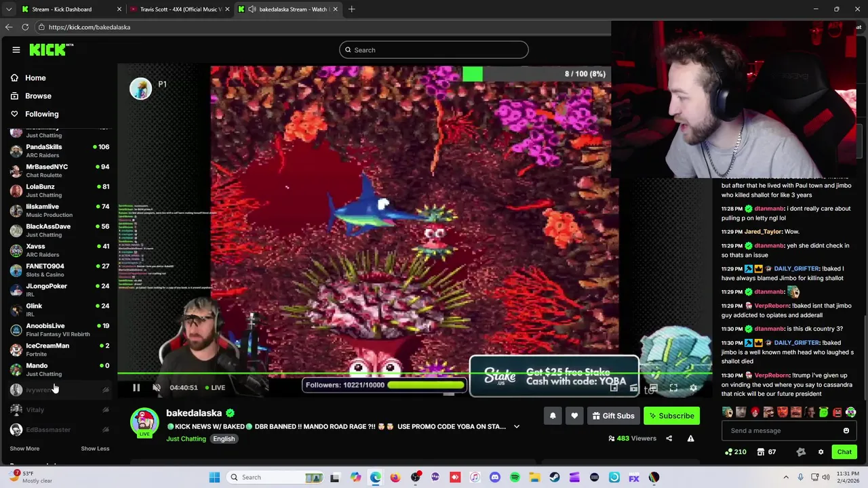Click the Kick logo
The image size is (868, 488).
click(51, 49)
